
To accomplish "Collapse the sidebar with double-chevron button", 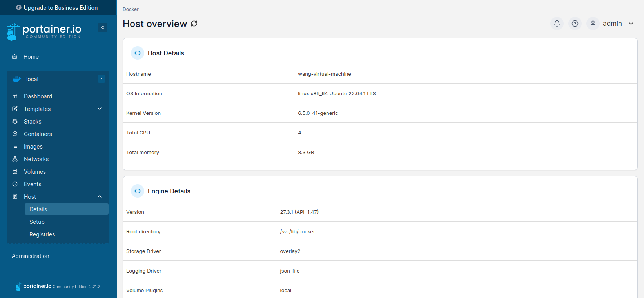I will (x=103, y=27).
